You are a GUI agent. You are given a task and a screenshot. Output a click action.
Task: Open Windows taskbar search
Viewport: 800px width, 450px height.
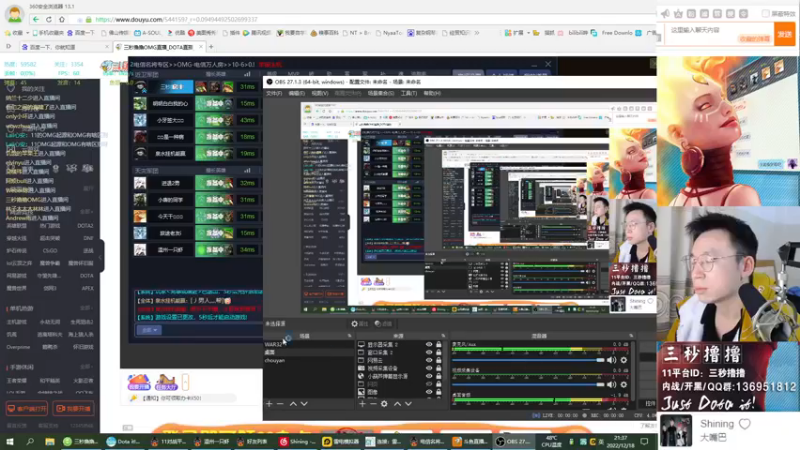pos(30,441)
